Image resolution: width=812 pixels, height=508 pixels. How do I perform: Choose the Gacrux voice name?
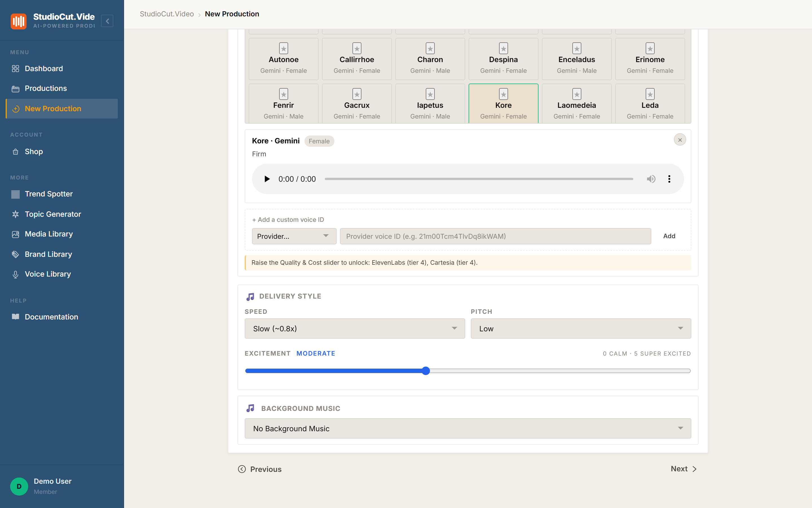[x=357, y=105]
